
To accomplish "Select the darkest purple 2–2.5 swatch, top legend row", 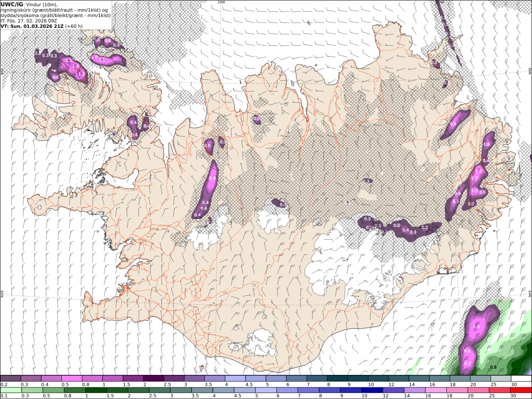I will 153,378.
